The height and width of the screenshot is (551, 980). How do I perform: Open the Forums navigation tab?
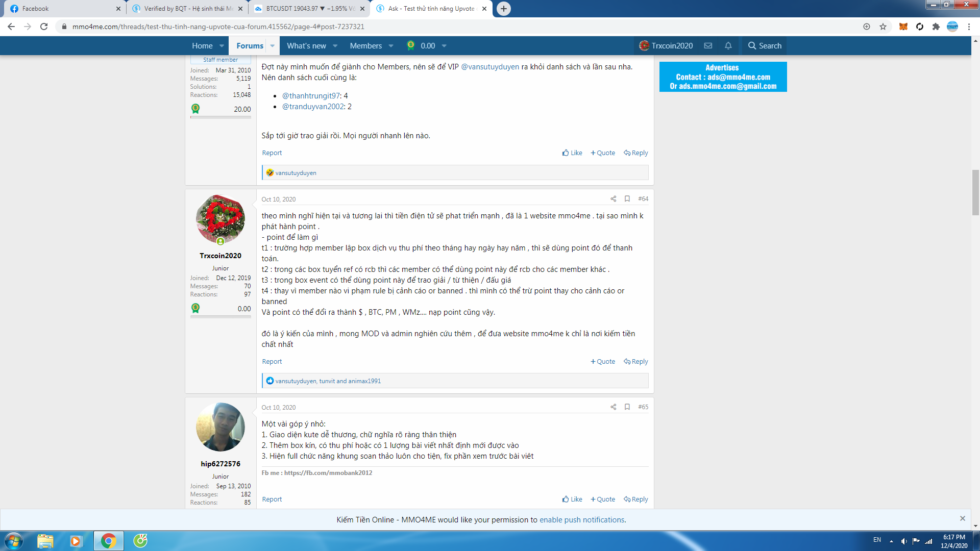click(x=250, y=46)
